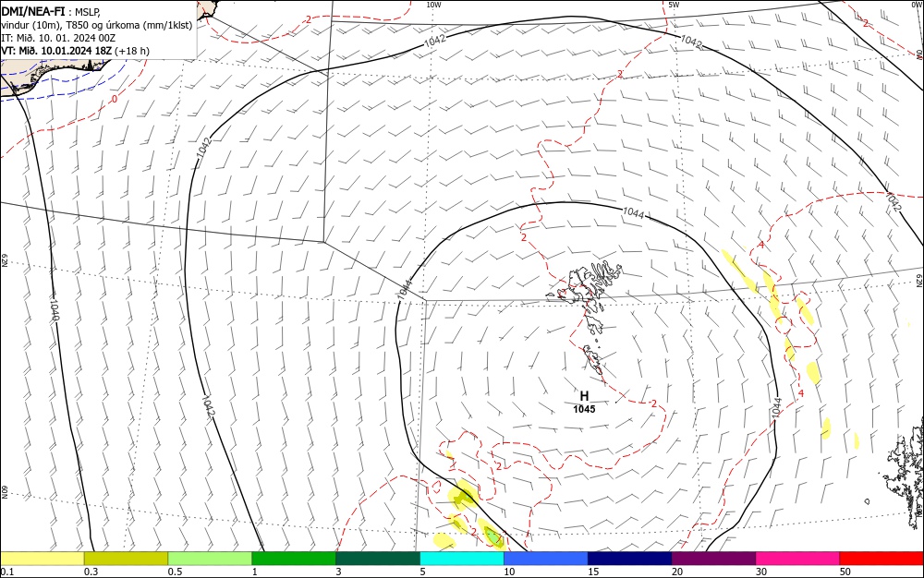This screenshot has width=924, height=578.
Task: Select the '5W' longitude label
Action: click(x=674, y=5)
